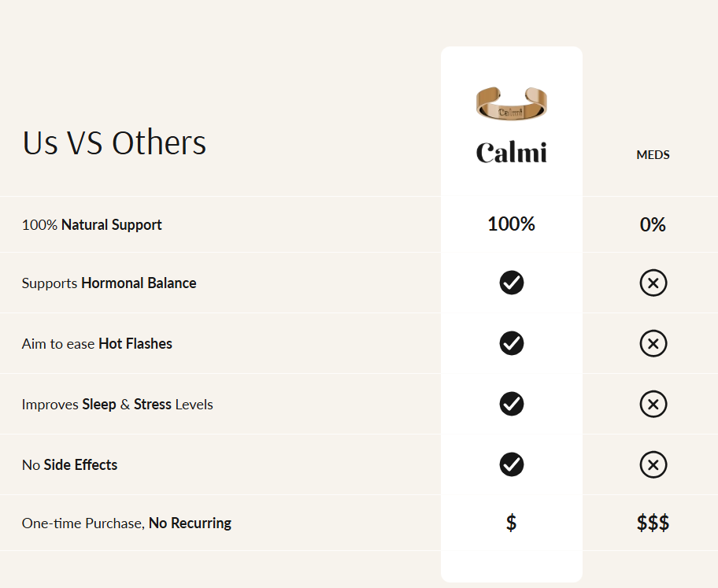Click the triple dollar signs under Meds
This screenshot has width=718, height=588.
[653, 523]
